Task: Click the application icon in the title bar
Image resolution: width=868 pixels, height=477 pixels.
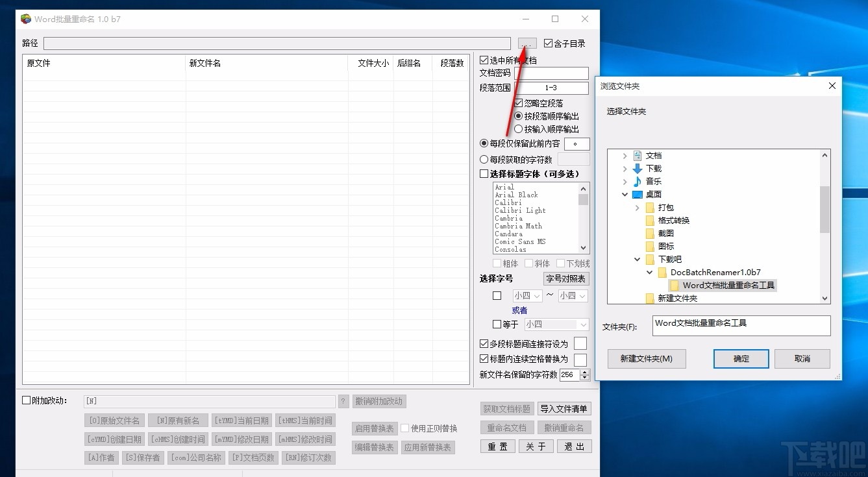Action: [25, 19]
